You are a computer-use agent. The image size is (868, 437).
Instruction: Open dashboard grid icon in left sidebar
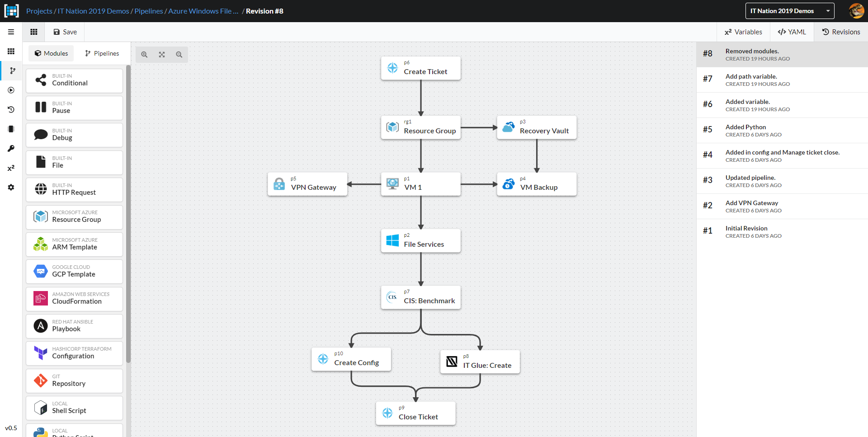[11, 52]
